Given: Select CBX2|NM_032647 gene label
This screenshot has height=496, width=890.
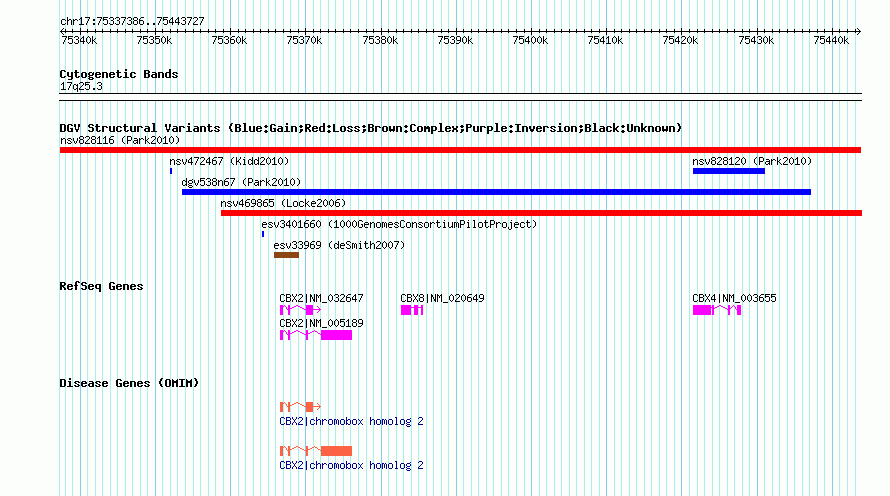Looking at the screenshot, I should [x=321, y=298].
